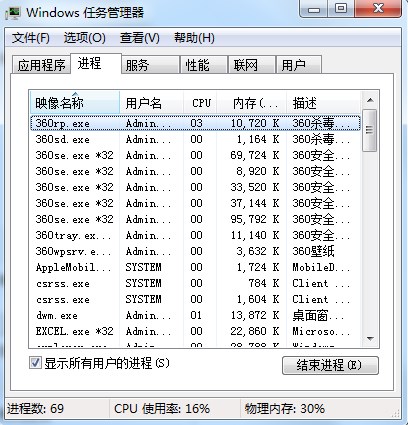The width and height of the screenshot is (408, 425).
Task: Click the scrollbar down arrow
Action: click(x=370, y=339)
